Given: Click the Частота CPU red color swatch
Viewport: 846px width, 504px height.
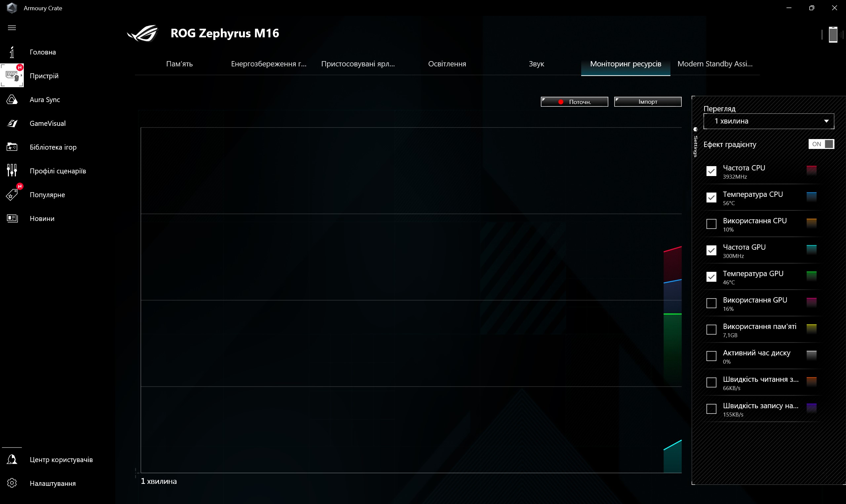Looking at the screenshot, I should pos(811,170).
